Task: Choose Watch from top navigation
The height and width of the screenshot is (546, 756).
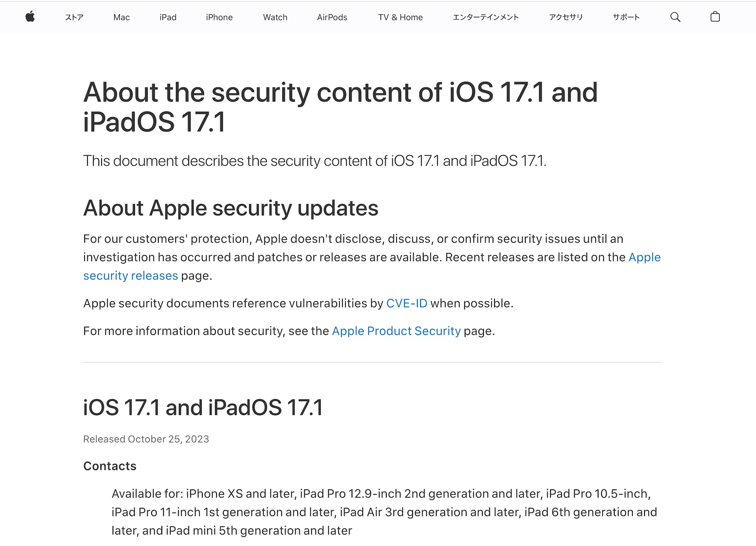Action: tap(275, 17)
